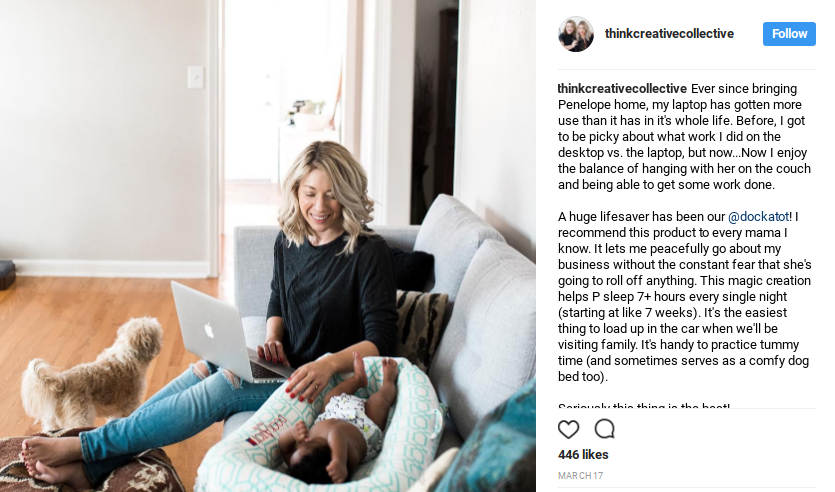Viewport: 835px width, 492px height.
Task: Click the teal pillow at the photo corner
Action: pyautogui.click(x=490, y=442)
